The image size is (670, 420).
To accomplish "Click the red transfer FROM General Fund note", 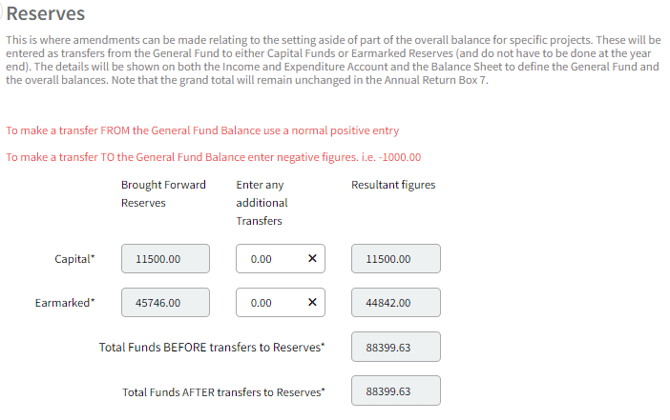I will [202, 131].
